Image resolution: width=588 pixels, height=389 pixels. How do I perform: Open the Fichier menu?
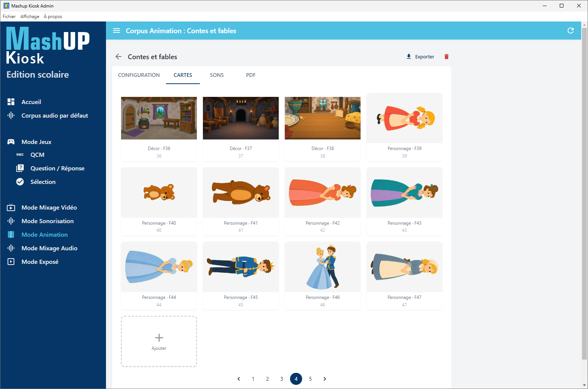9,17
